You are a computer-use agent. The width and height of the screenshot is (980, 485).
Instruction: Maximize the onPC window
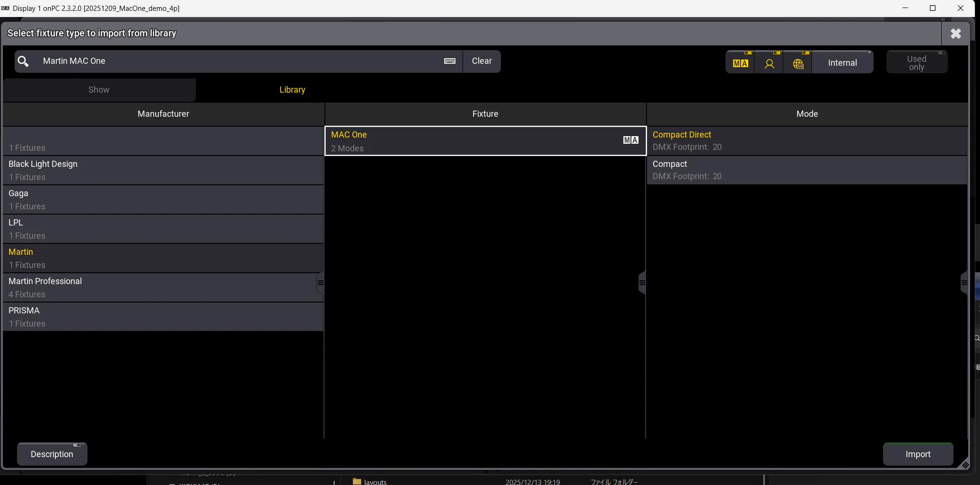pos(933,8)
